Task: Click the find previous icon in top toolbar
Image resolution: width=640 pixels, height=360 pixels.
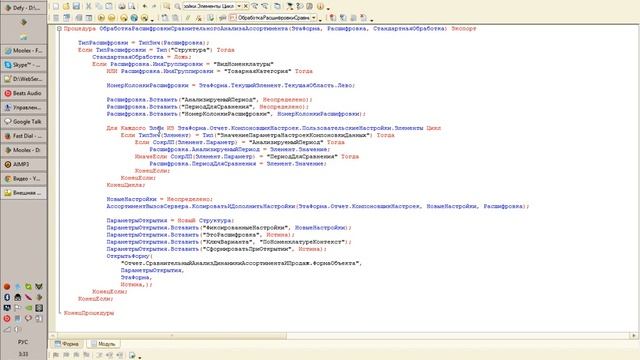Action: tap(265, 6)
